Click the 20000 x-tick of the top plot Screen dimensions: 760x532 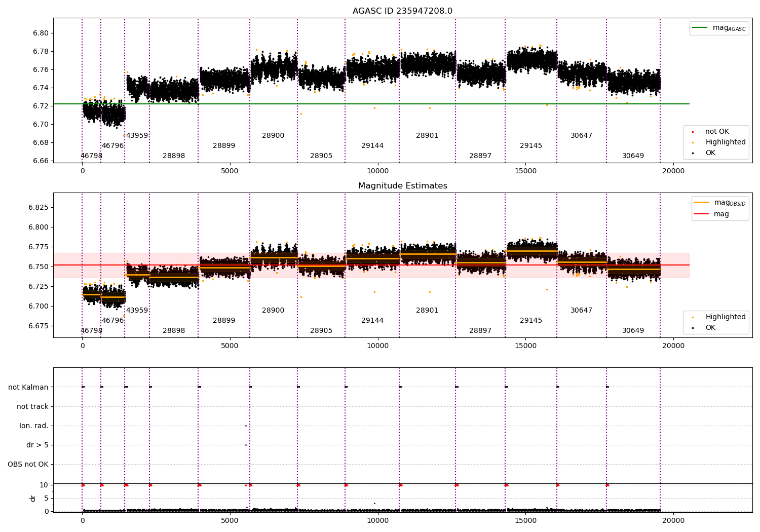tap(673, 171)
